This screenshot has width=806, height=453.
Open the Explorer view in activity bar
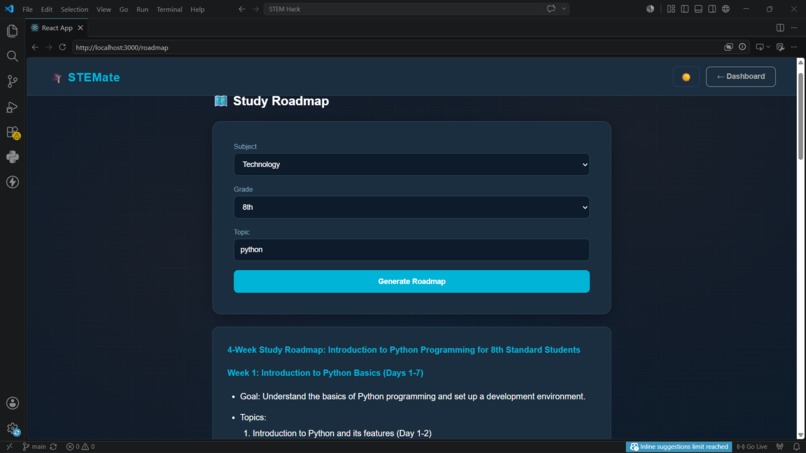[12, 31]
